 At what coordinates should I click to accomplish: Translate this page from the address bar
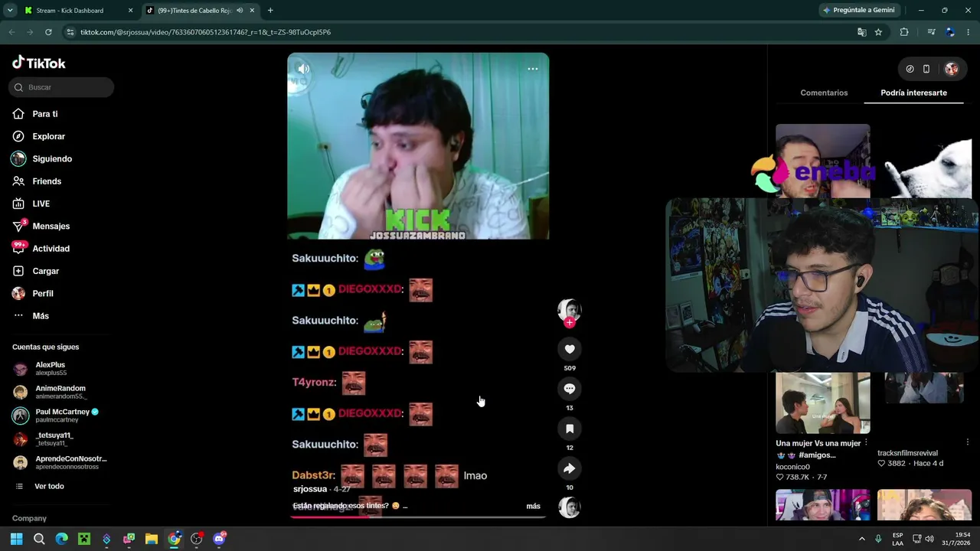(x=862, y=32)
